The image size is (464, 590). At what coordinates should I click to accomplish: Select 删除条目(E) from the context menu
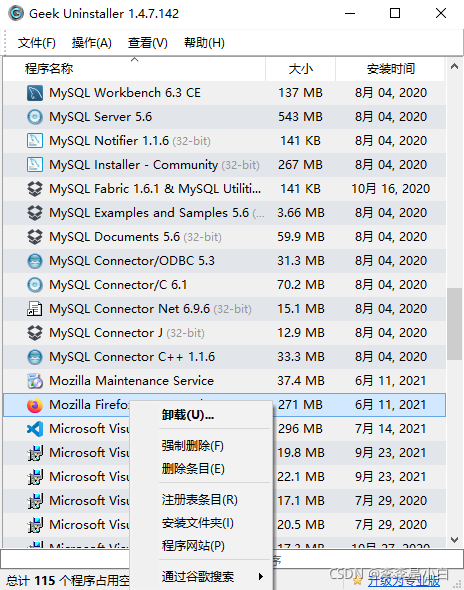point(193,469)
